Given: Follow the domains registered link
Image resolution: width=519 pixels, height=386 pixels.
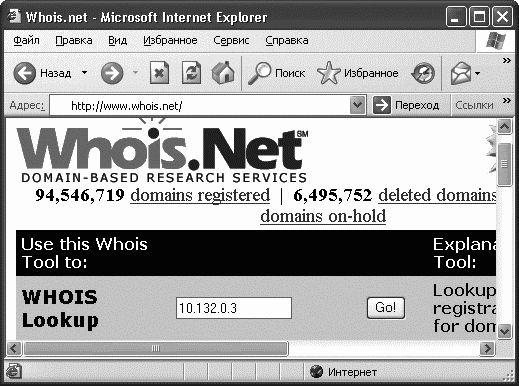Looking at the screenshot, I should pyautogui.click(x=200, y=195).
